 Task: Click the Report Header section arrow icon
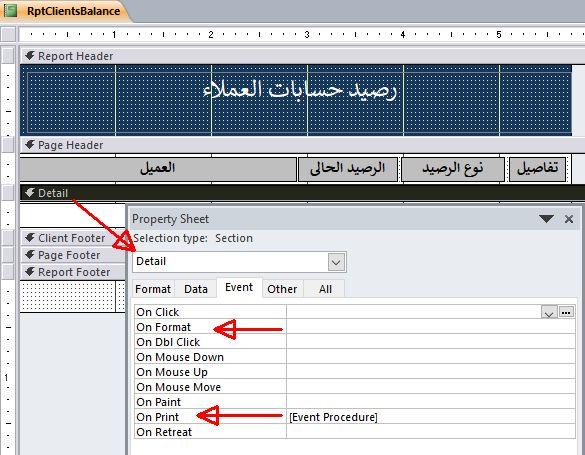(30, 56)
